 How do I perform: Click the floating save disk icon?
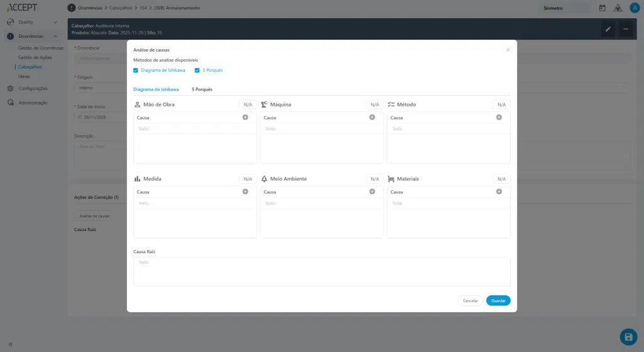click(x=628, y=337)
